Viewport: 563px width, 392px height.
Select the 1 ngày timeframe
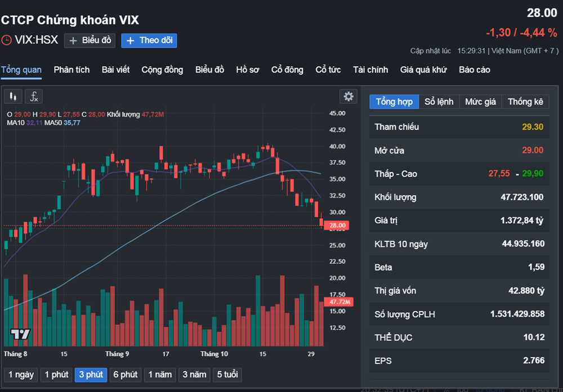pos(20,375)
